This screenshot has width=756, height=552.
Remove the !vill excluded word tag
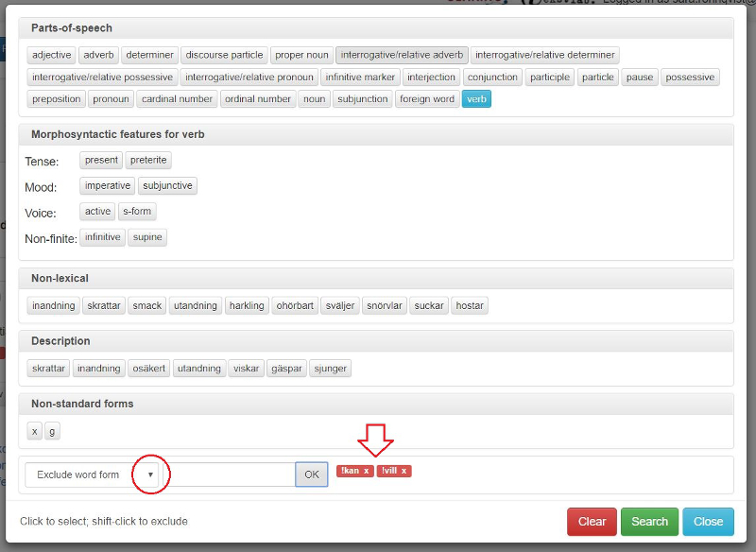404,471
